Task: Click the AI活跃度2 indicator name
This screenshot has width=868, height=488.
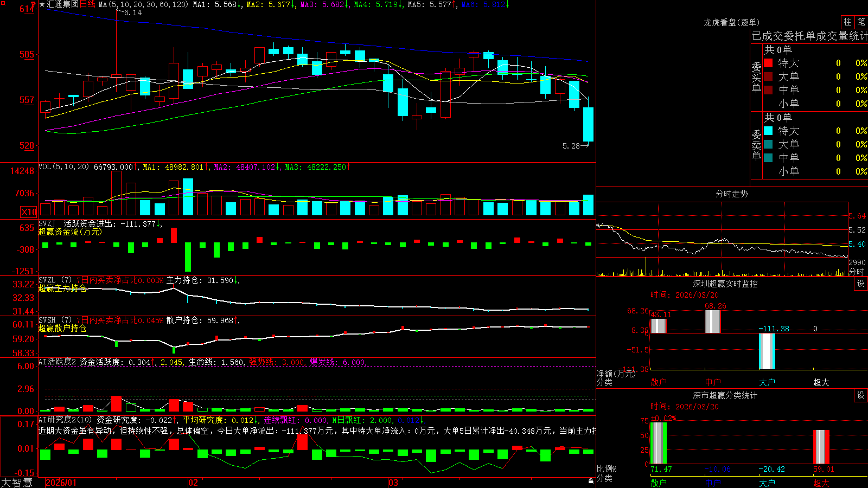Action: pyautogui.click(x=57, y=362)
